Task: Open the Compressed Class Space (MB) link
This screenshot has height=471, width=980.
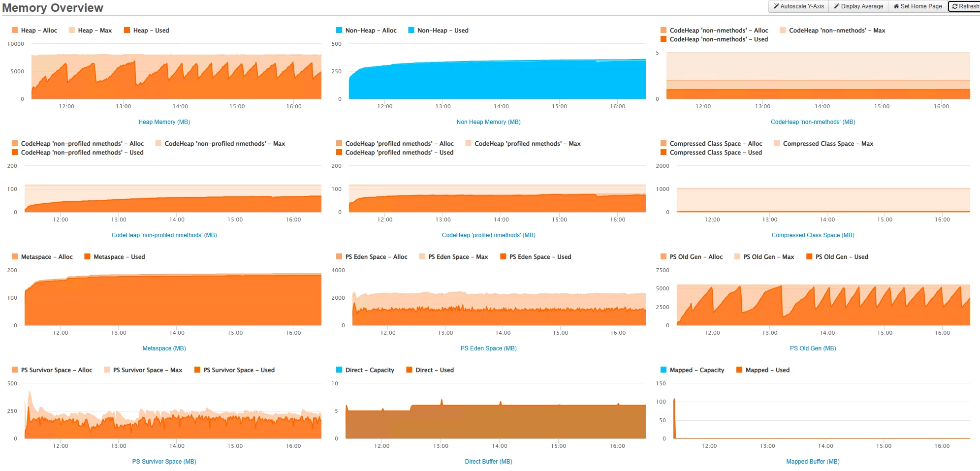Action: click(x=813, y=235)
